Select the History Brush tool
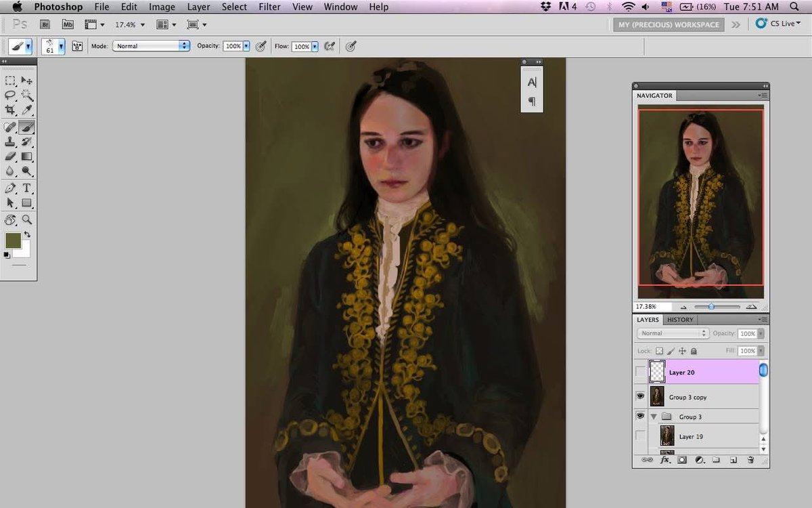This screenshot has height=508, width=812. [x=27, y=142]
